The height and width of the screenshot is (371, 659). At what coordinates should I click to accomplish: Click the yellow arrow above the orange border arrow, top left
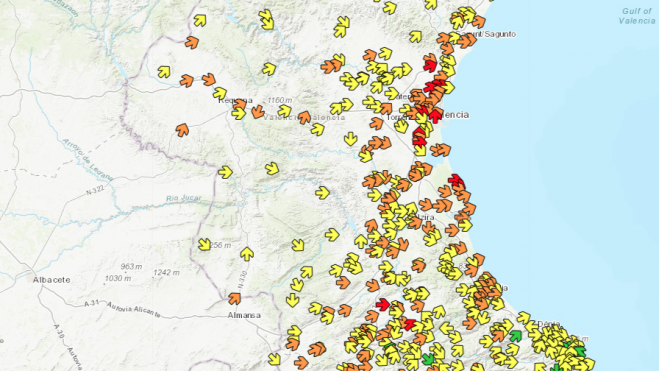(x=200, y=20)
